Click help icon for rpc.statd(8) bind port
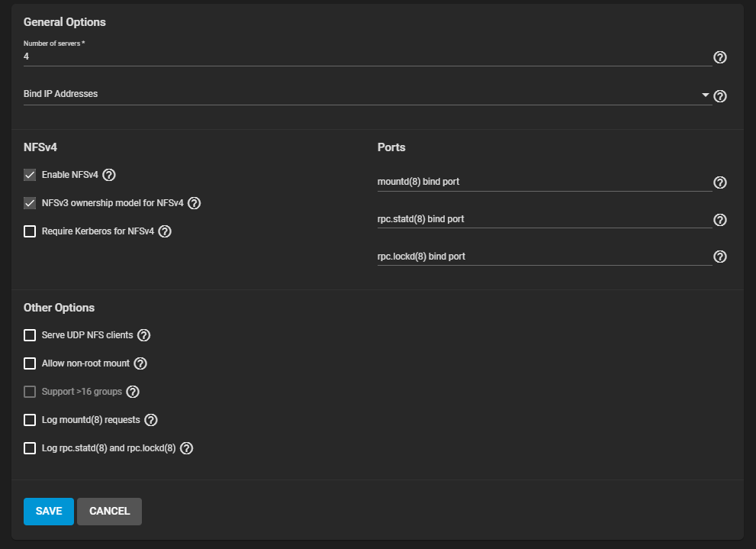756x549 pixels. coord(719,220)
